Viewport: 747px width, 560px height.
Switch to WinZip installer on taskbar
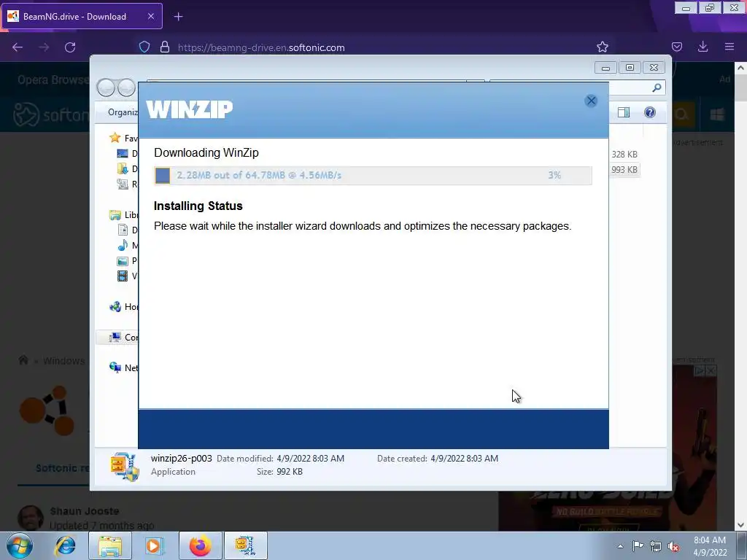tap(245, 545)
